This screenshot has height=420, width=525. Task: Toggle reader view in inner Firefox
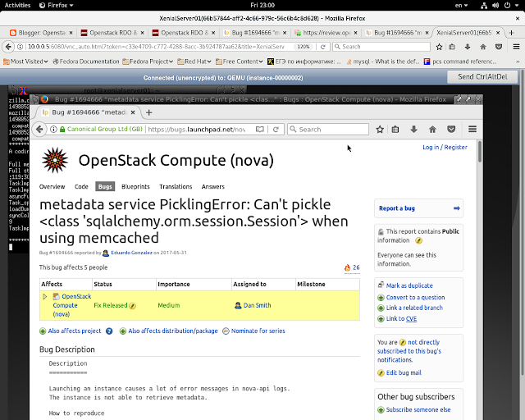[259, 130]
